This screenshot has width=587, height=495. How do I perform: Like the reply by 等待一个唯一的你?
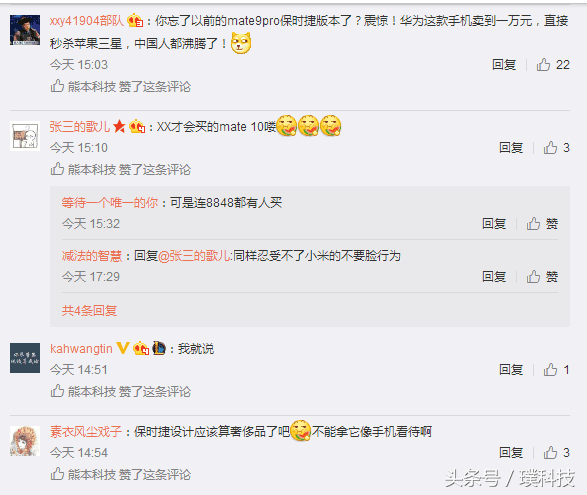pyautogui.click(x=542, y=224)
